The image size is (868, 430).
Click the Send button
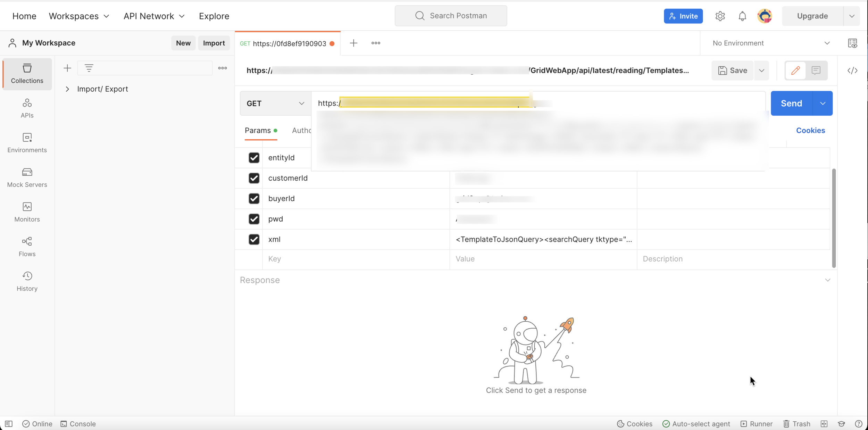[x=791, y=103]
